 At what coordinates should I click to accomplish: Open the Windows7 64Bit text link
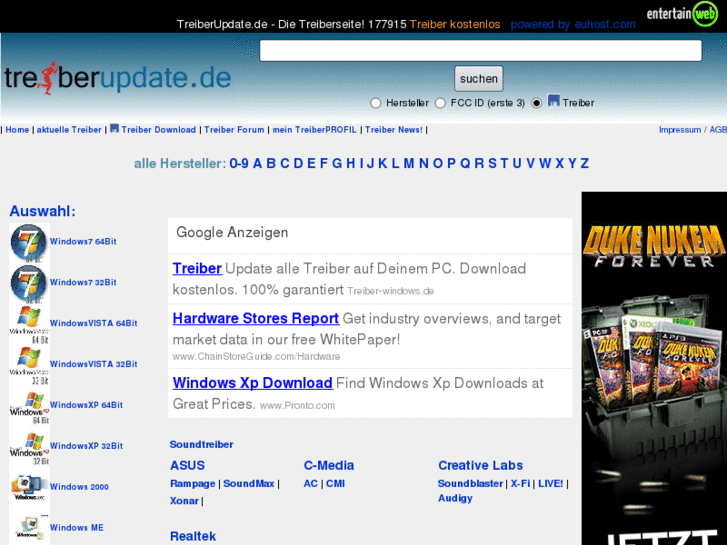pyautogui.click(x=83, y=242)
